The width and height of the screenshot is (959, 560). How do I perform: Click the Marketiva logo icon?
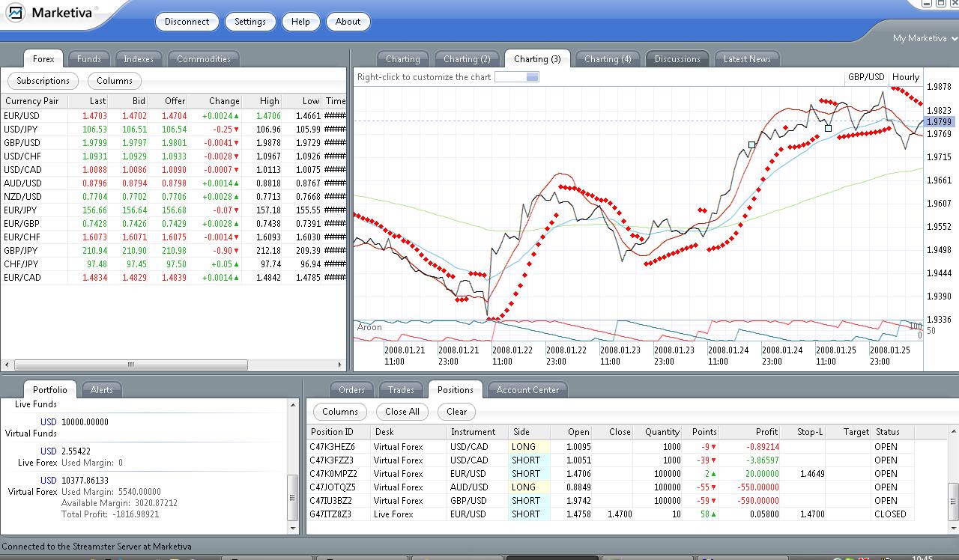[x=16, y=13]
